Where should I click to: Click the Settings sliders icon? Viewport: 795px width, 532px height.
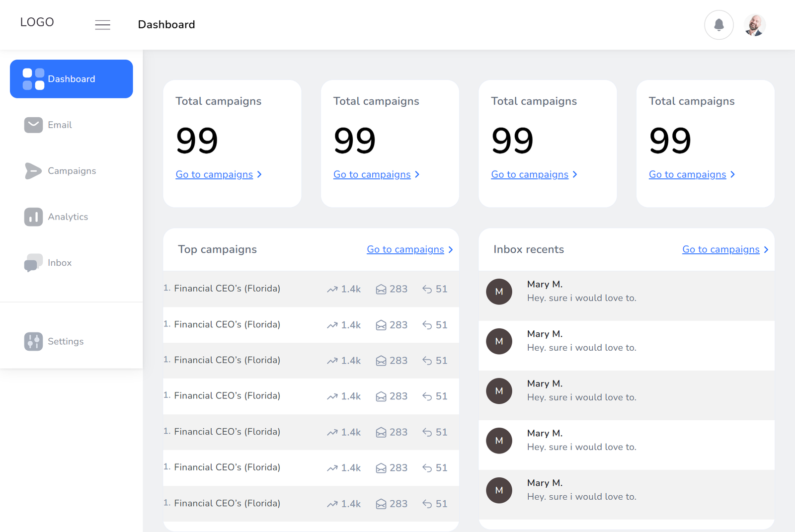(x=33, y=341)
